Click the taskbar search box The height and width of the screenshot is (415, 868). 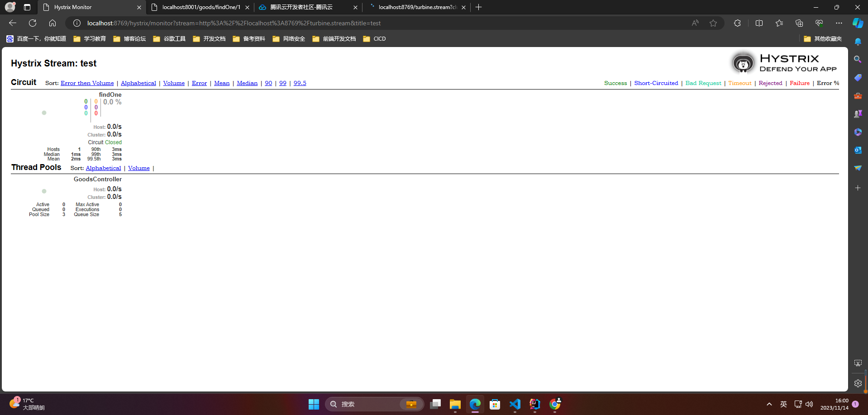coord(375,404)
